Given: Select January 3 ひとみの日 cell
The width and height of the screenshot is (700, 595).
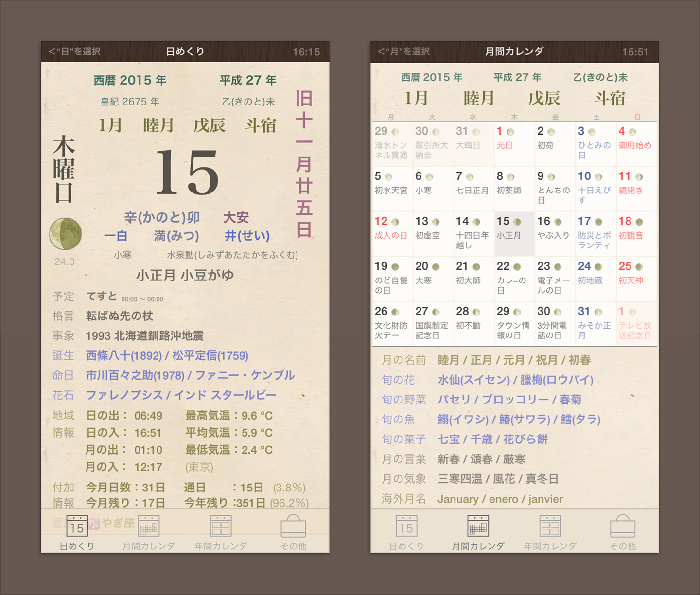Looking at the screenshot, I should tap(595, 144).
